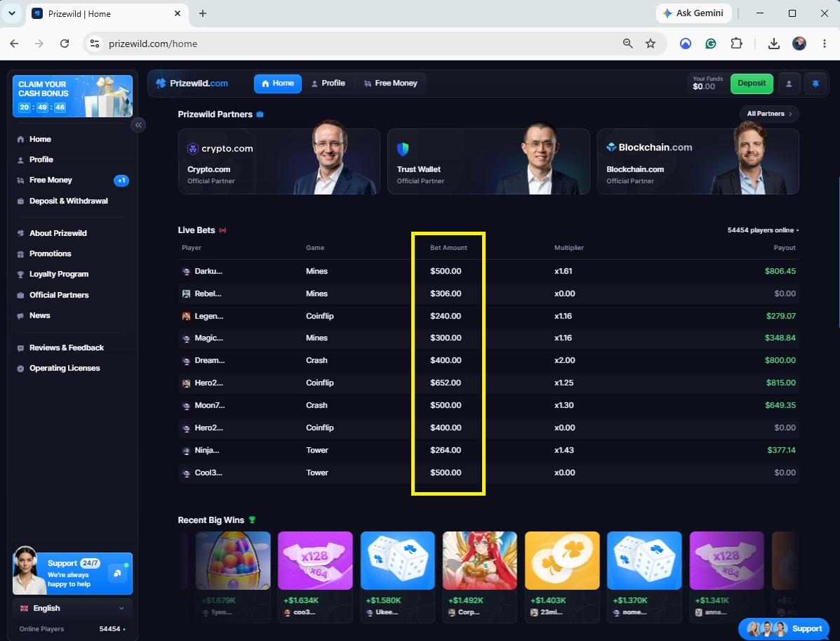840x641 pixels.
Task: Click the Grammarly extension icon
Action: [711, 44]
